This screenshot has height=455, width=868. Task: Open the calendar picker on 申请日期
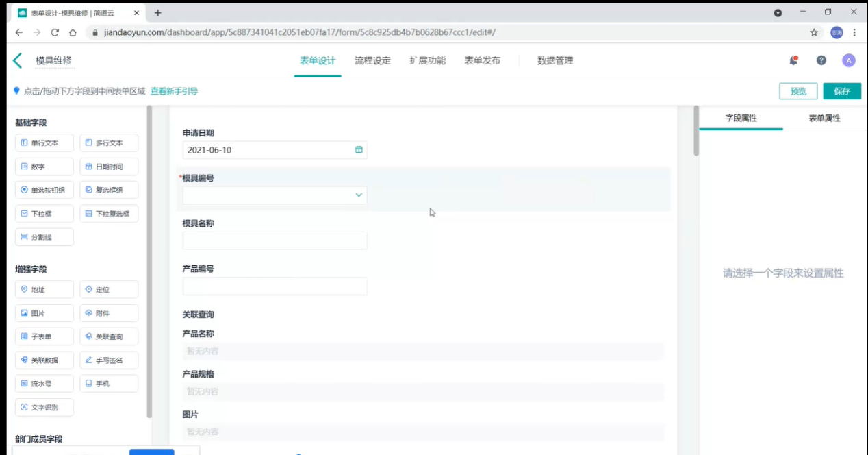tap(358, 149)
